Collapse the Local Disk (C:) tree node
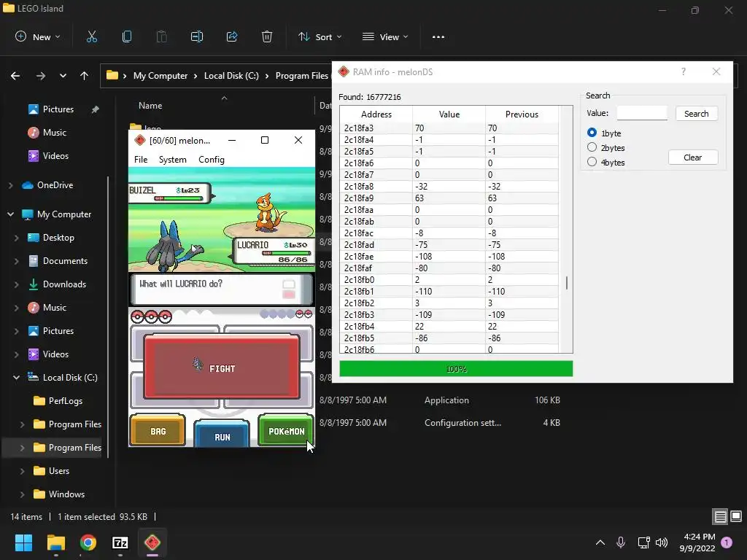Viewport: 747px width, 560px height. pos(16,378)
